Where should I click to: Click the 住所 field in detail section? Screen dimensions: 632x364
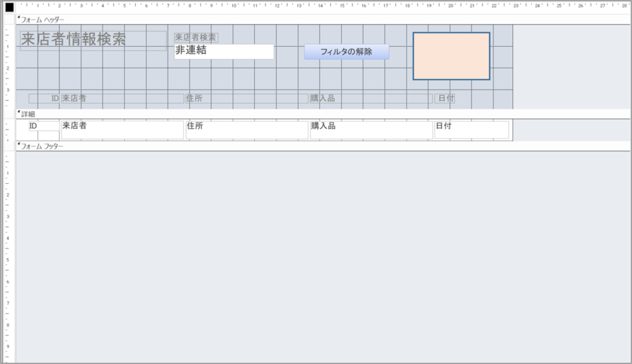[x=247, y=130]
